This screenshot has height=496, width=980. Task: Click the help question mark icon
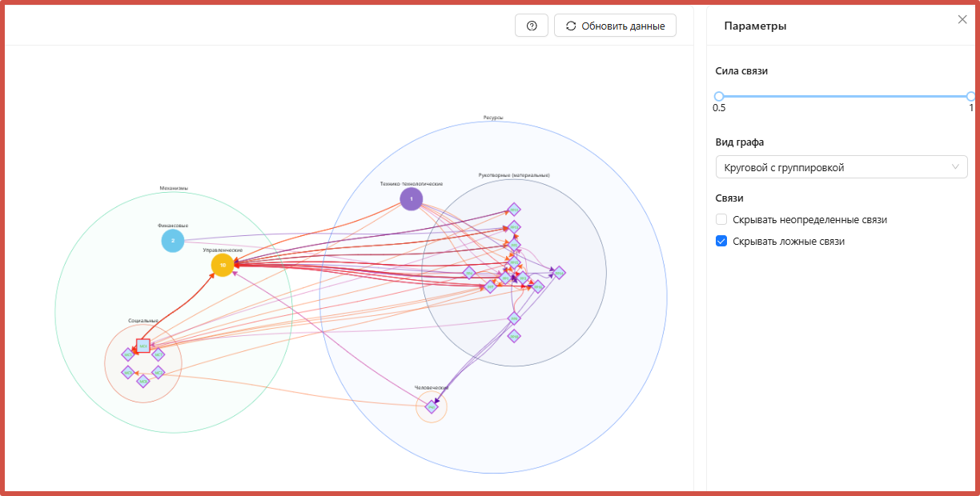pyautogui.click(x=532, y=26)
